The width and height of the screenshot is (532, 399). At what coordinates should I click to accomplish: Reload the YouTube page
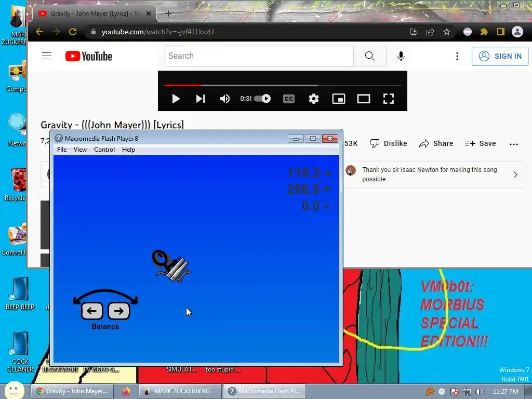73,32
